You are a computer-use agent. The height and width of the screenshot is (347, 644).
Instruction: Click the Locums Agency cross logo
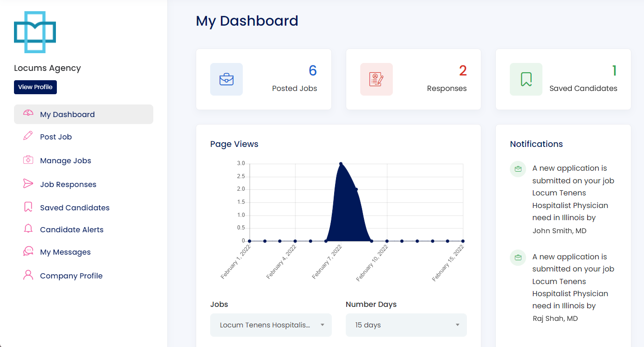(35, 32)
